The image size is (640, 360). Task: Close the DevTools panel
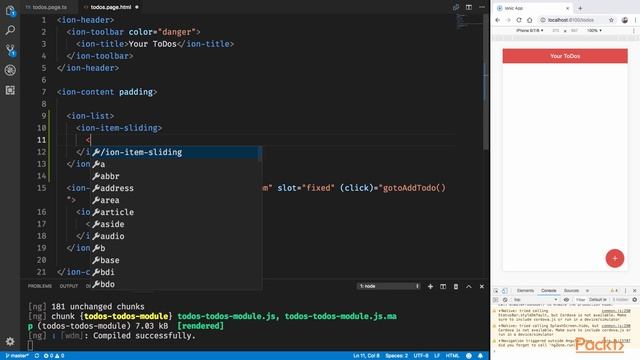click(635, 291)
